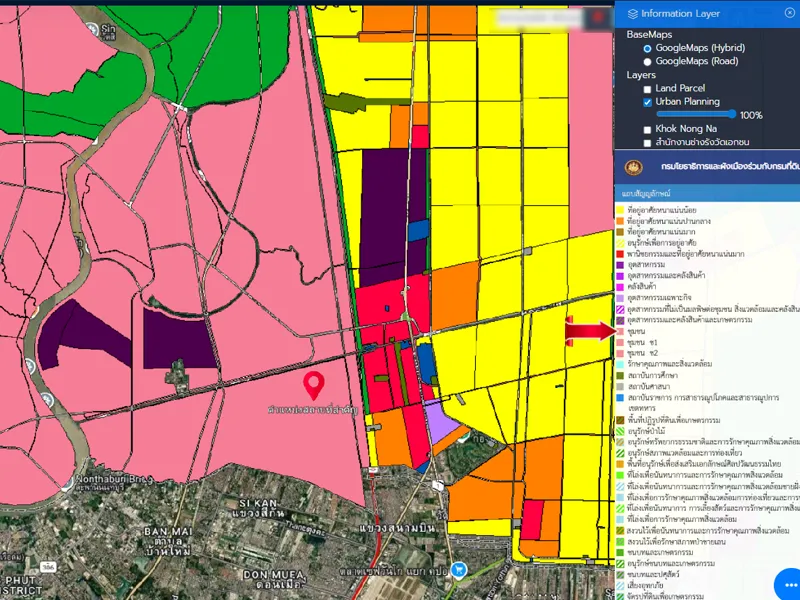The height and width of the screenshot is (600, 800).
Task: Click the Nonthaburi Bridge map marker icon
Action: pos(68,486)
